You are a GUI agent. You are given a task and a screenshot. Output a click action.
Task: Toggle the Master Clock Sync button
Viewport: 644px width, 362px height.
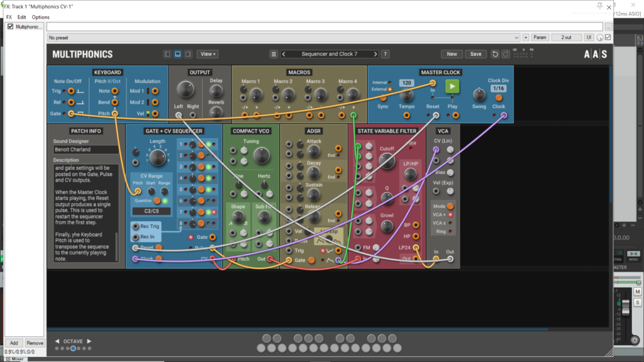(x=383, y=98)
